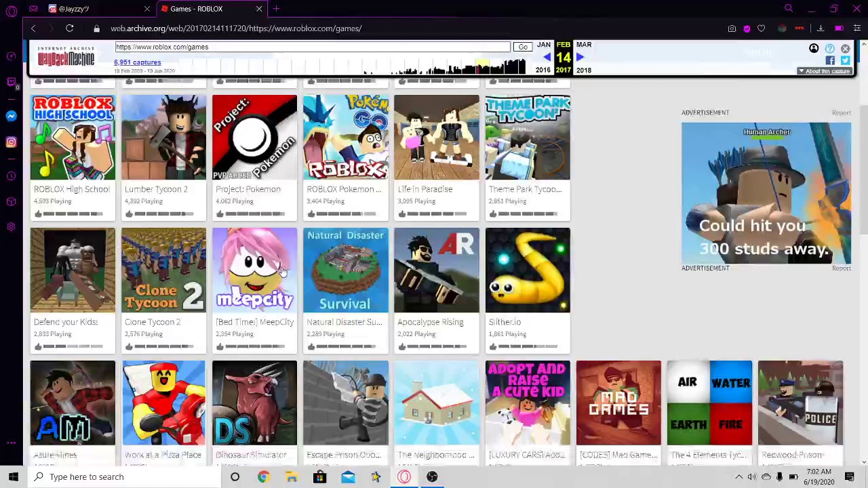Go back to previous page
Viewport: 868px width, 488px height.
(x=33, y=28)
